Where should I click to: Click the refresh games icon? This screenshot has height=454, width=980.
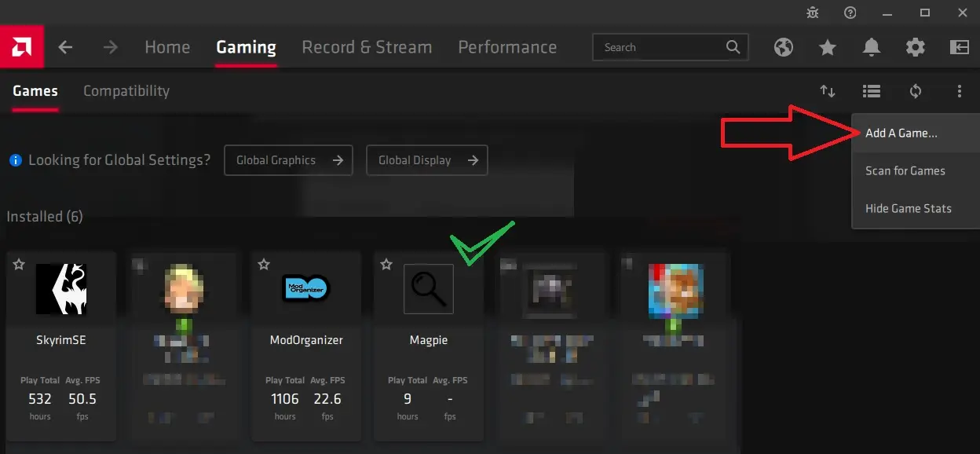(915, 91)
